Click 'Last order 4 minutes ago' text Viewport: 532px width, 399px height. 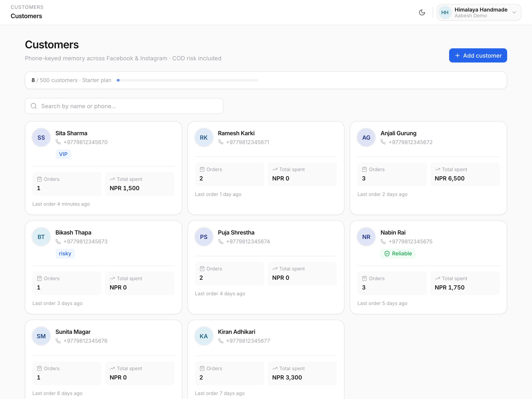61,204
